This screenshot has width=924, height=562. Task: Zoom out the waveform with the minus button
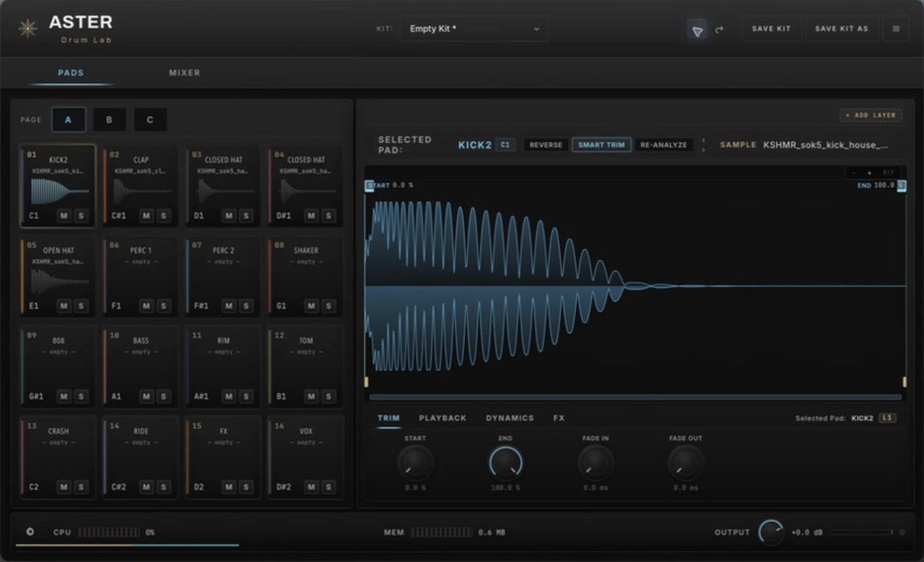click(x=853, y=172)
